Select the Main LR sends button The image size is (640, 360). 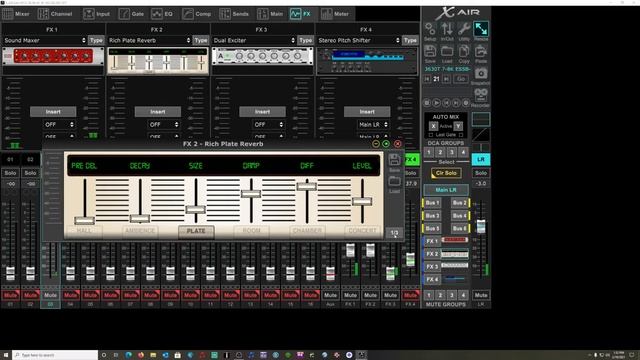pyautogui.click(x=446, y=190)
